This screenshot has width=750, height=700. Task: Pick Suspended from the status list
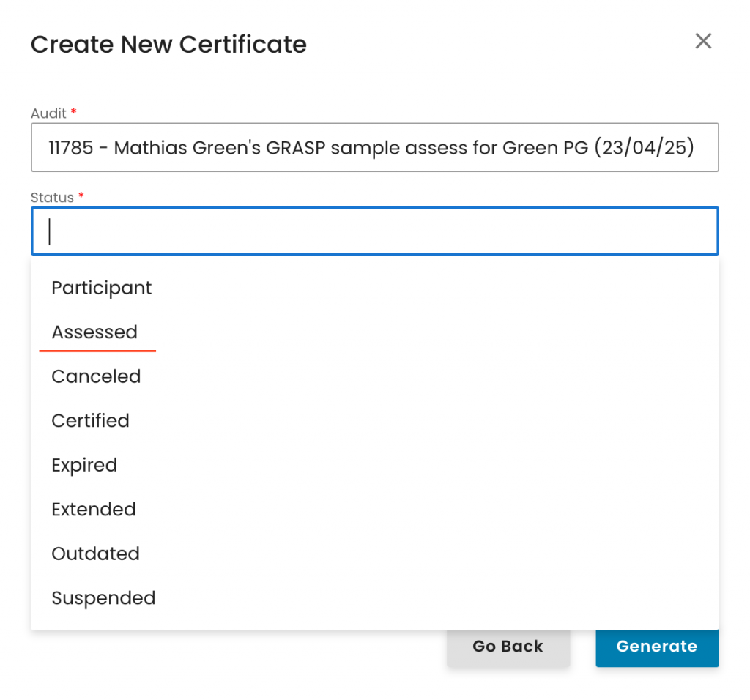click(x=103, y=598)
